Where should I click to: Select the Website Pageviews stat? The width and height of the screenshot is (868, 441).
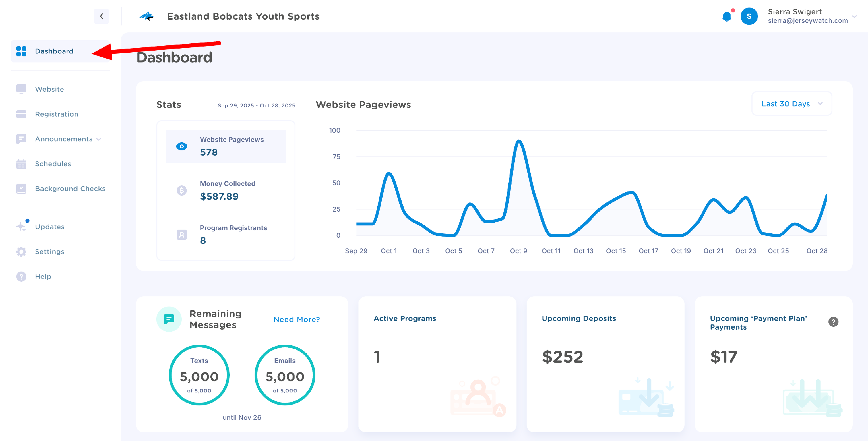(226, 146)
